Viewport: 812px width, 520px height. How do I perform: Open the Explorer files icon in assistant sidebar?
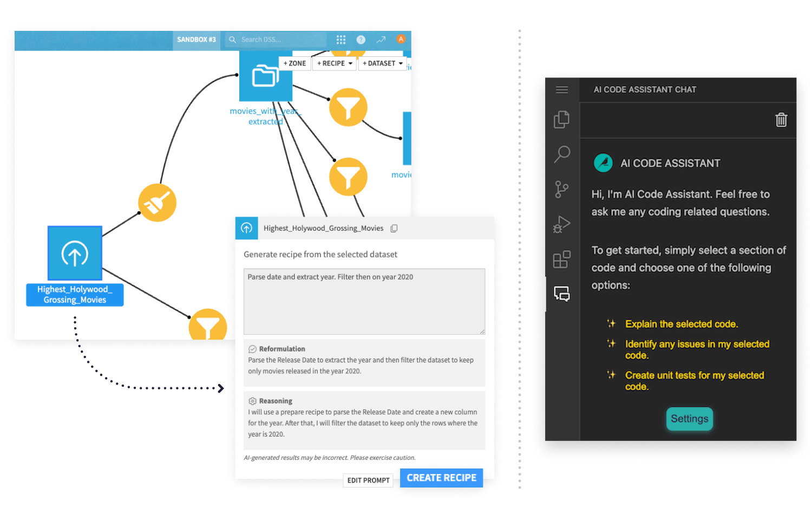coord(561,119)
